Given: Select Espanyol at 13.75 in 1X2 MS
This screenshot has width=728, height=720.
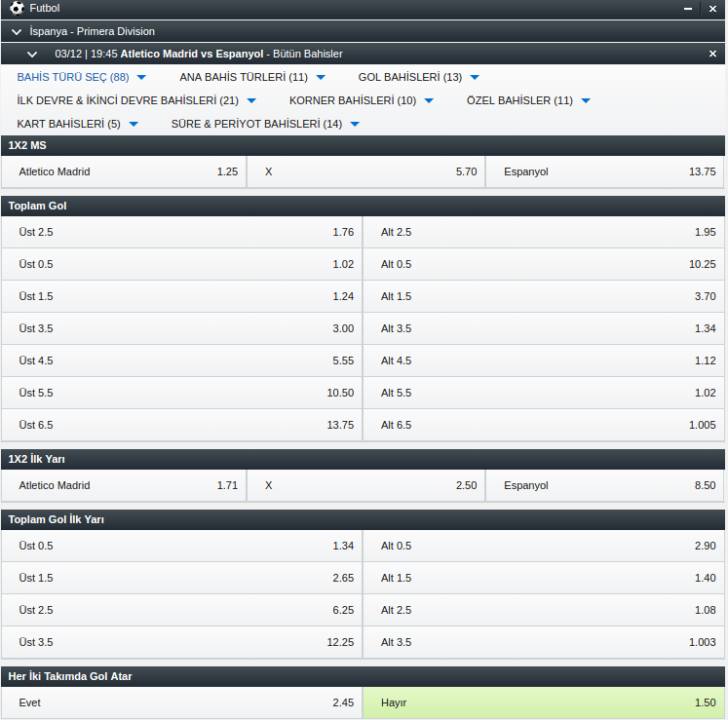Looking at the screenshot, I should tap(604, 171).
